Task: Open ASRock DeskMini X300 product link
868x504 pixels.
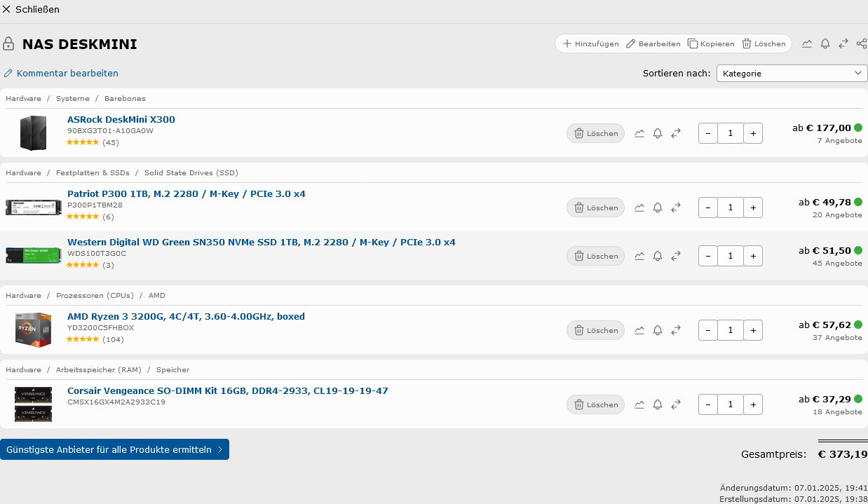Action: [121, 119]
